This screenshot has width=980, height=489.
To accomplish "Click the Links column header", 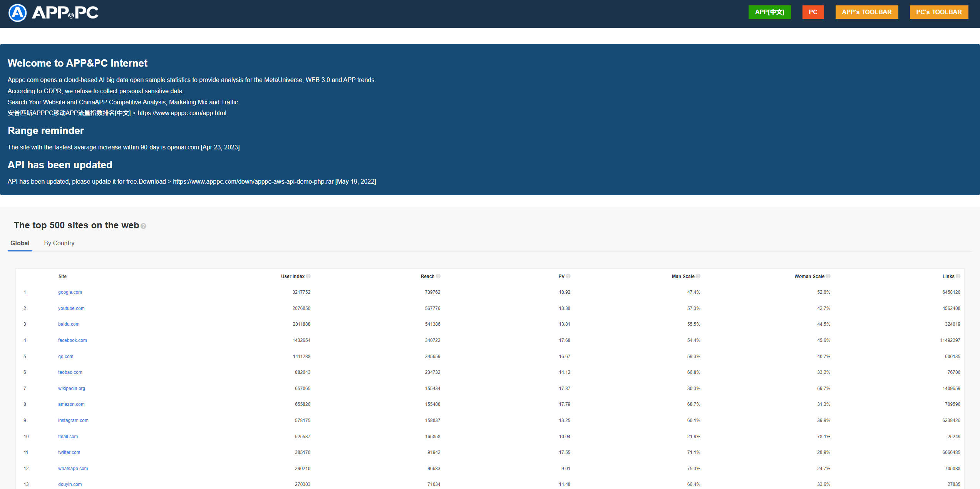I will click(x=948, y=276).
